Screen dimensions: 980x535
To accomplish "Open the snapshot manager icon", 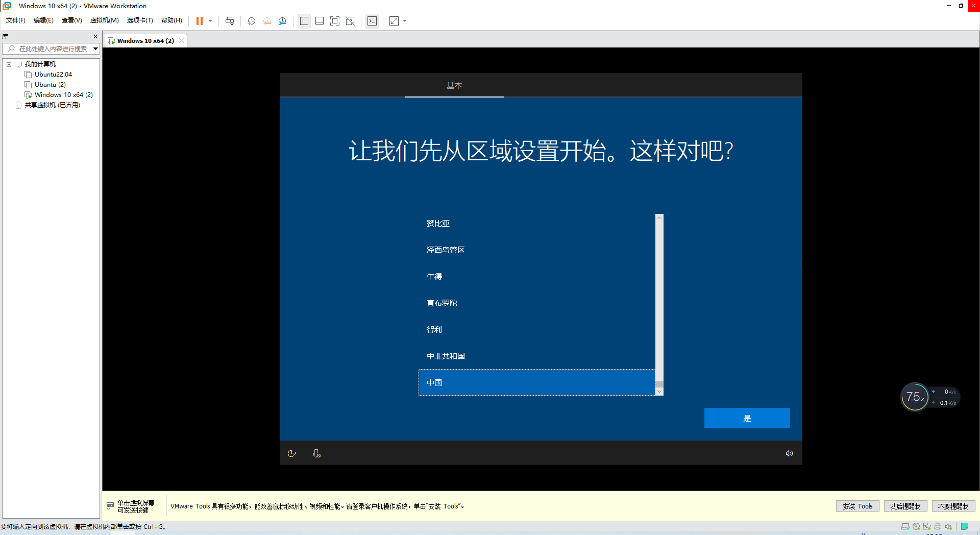I will [282, 21].
